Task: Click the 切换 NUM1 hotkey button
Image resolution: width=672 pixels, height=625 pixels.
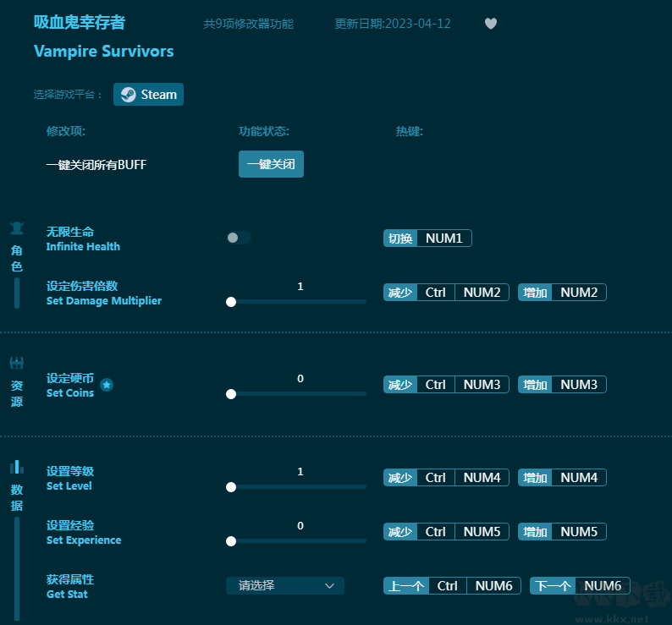Action: pyautogui.click(x=427, y=238)
